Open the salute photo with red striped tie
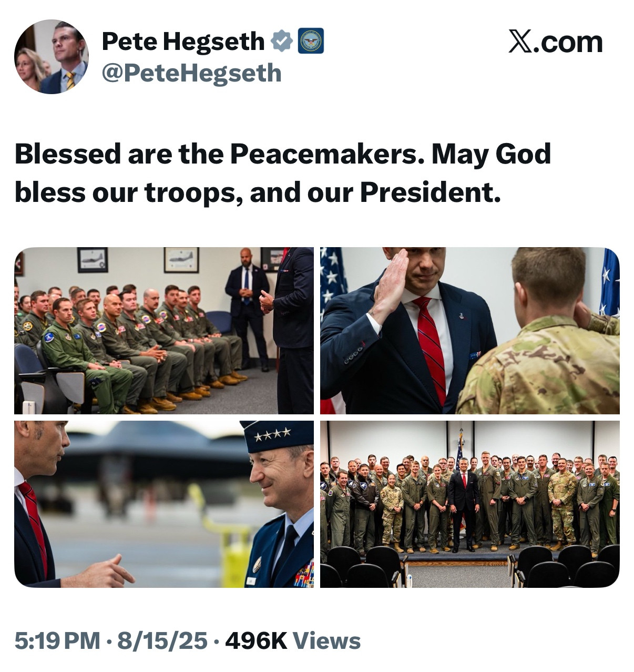This screenshot has width=634, height=672. 470,331
